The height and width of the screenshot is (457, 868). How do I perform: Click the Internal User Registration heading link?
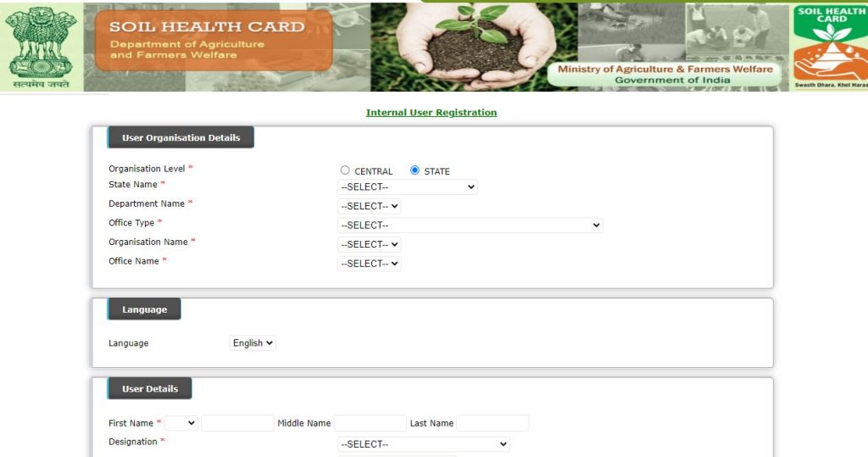(431, 113)
